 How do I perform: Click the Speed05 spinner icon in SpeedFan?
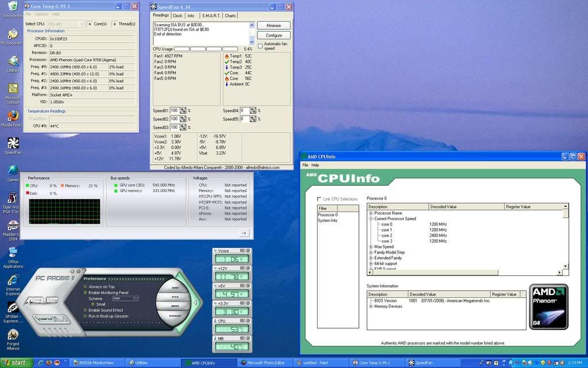[x=253, y=118]
